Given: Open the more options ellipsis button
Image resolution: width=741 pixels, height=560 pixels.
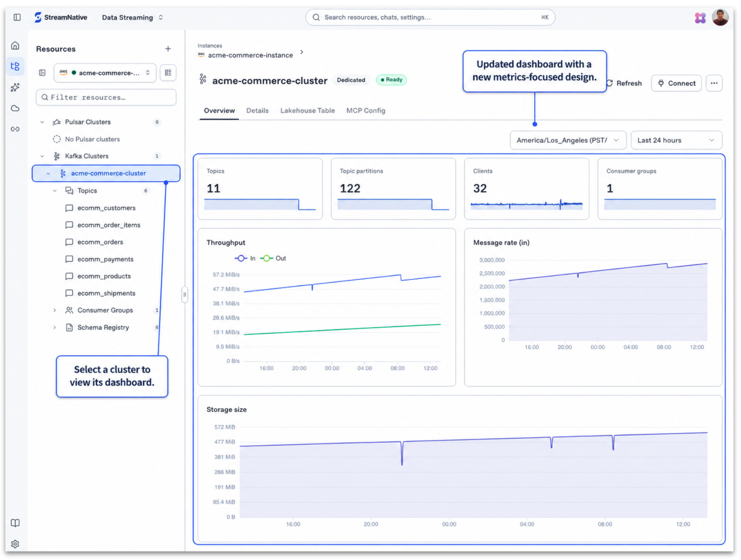Looking at the screenshot, I should [x=714, y=83].
